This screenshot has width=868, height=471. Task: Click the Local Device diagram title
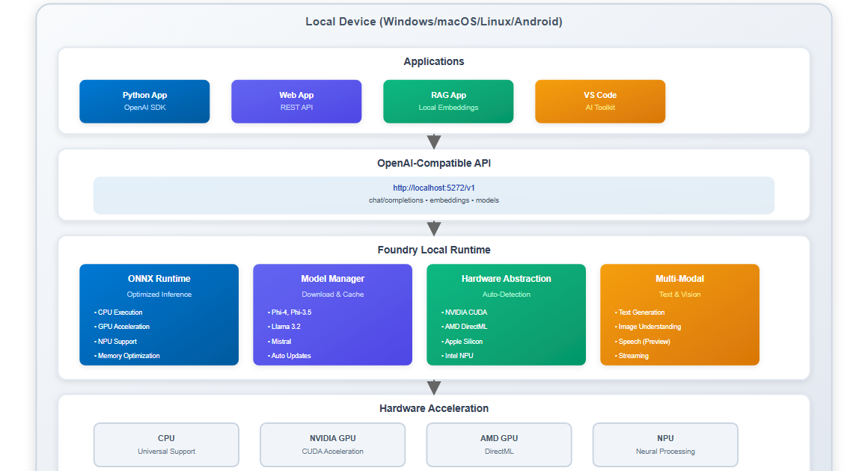pyautogui.click(x=434, y=22)
